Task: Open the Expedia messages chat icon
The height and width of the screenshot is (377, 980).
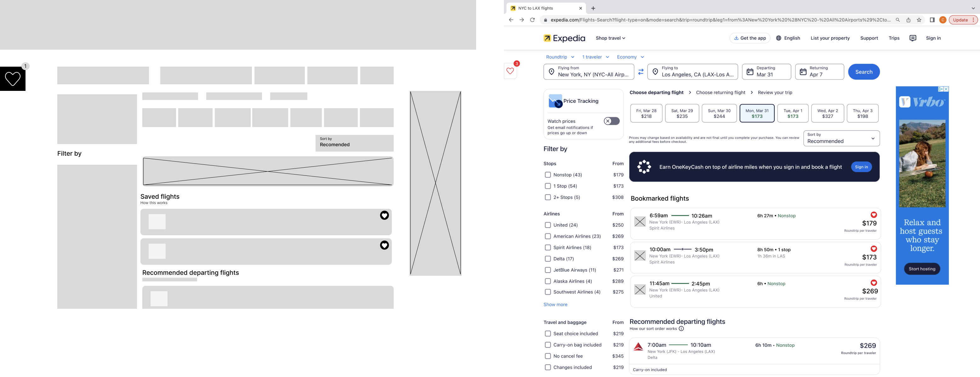Action: [x=913, y=38]
